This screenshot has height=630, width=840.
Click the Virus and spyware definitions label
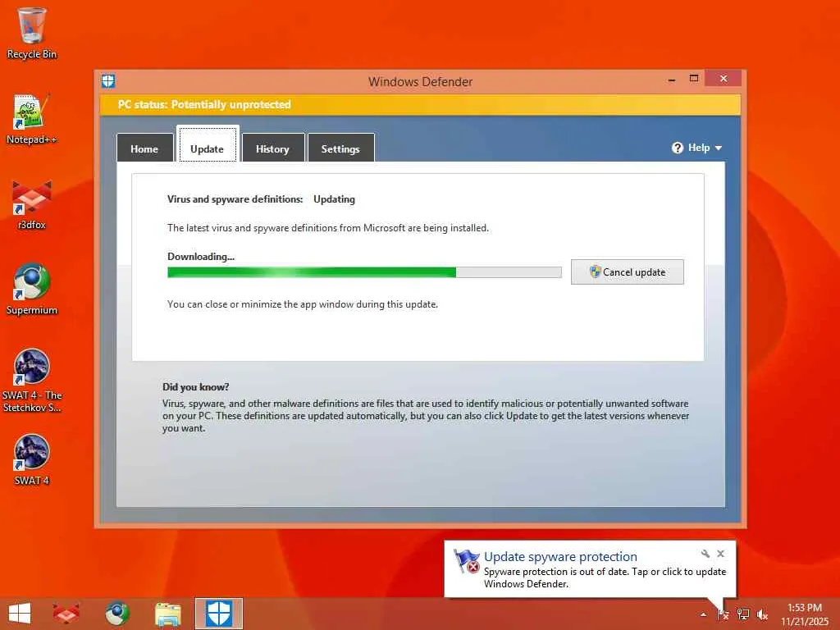[x=235, y=199]
